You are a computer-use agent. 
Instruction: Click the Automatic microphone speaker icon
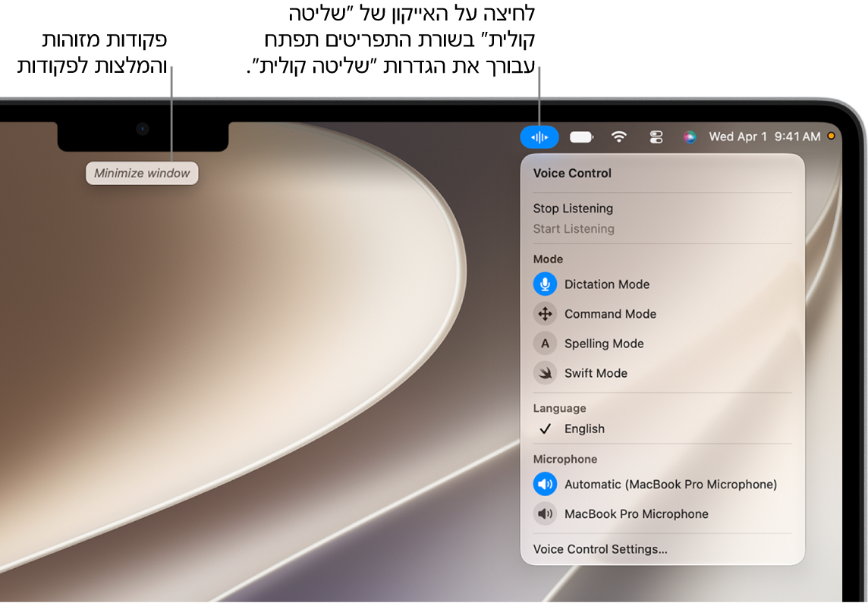(546, 485)
